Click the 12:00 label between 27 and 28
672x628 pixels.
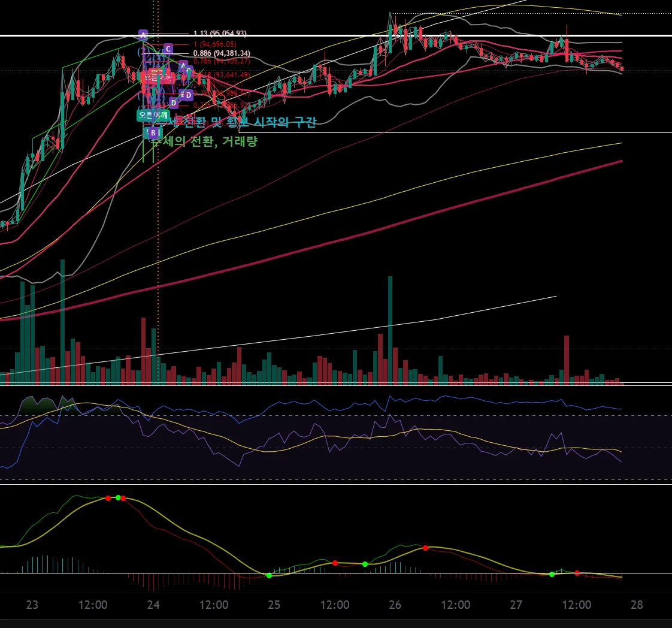[576, 605]
